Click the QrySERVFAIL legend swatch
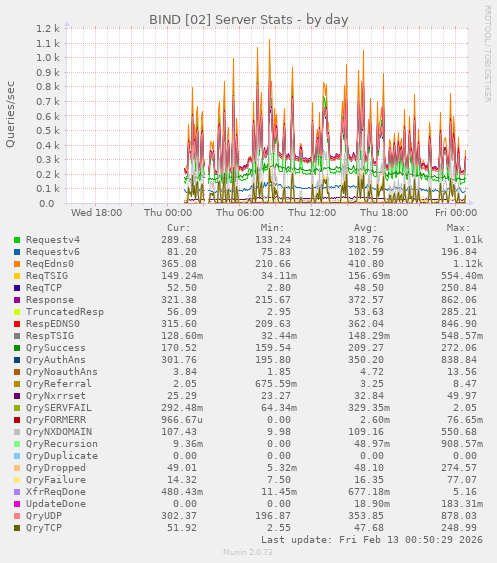 (17, 408)
